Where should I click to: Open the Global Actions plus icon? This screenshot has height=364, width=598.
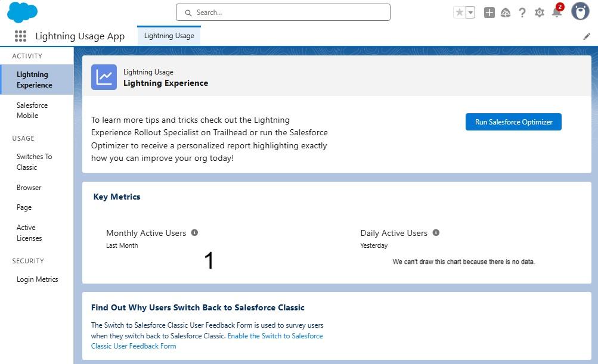pyautogui.click(x=489, y=13)
